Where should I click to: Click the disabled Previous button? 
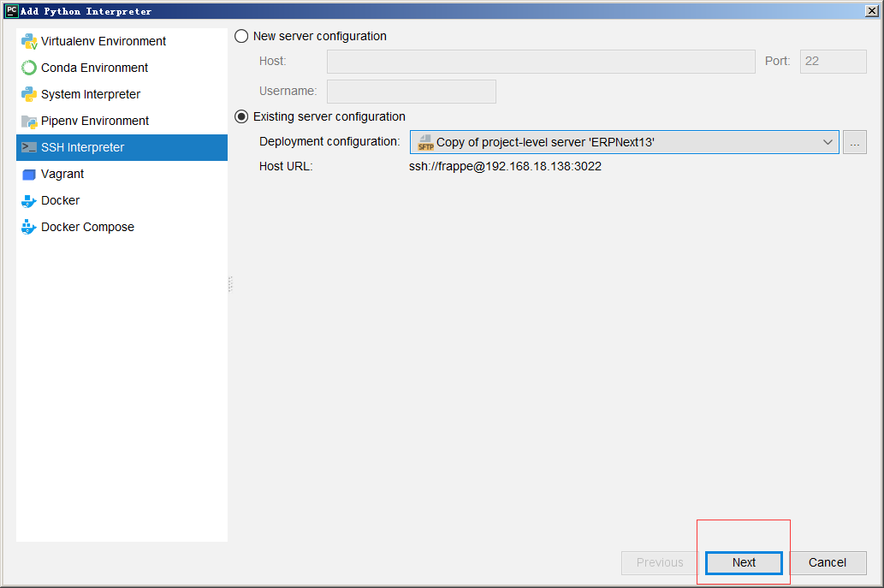point(660,562)
